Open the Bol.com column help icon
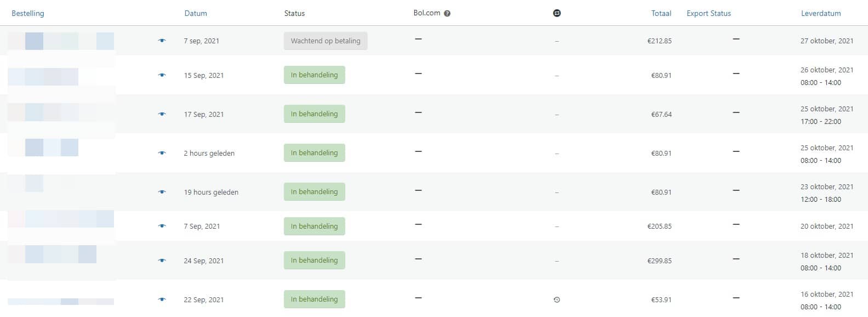Viewport: 868px width, 317px height. tap(447, 14)
